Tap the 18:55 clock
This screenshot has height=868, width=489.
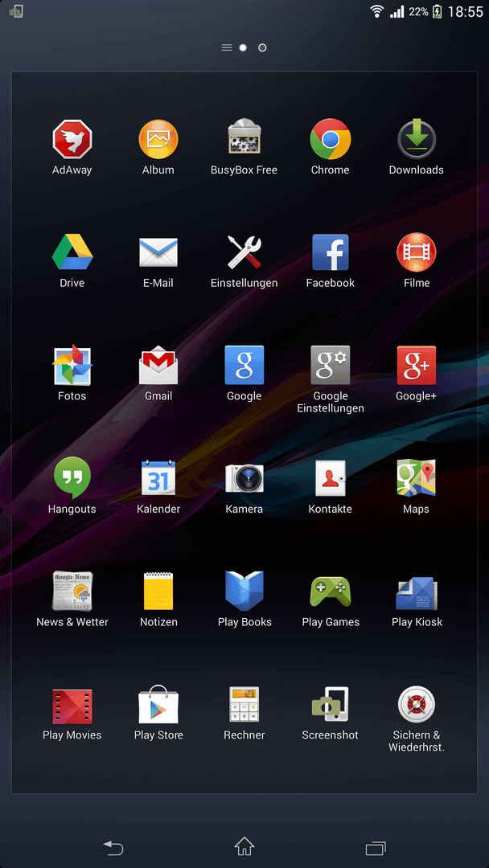465,11
